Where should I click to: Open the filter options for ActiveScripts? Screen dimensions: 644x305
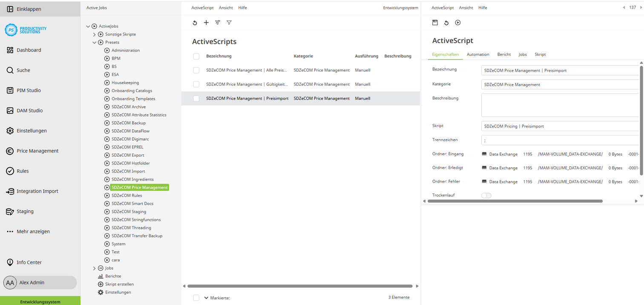click(x=229, y=23)
